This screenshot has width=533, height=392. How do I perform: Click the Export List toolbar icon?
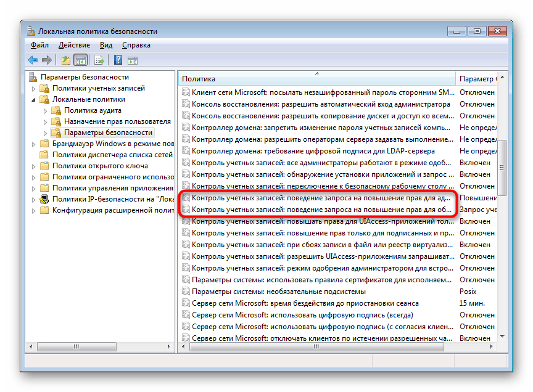pos(99,60)
